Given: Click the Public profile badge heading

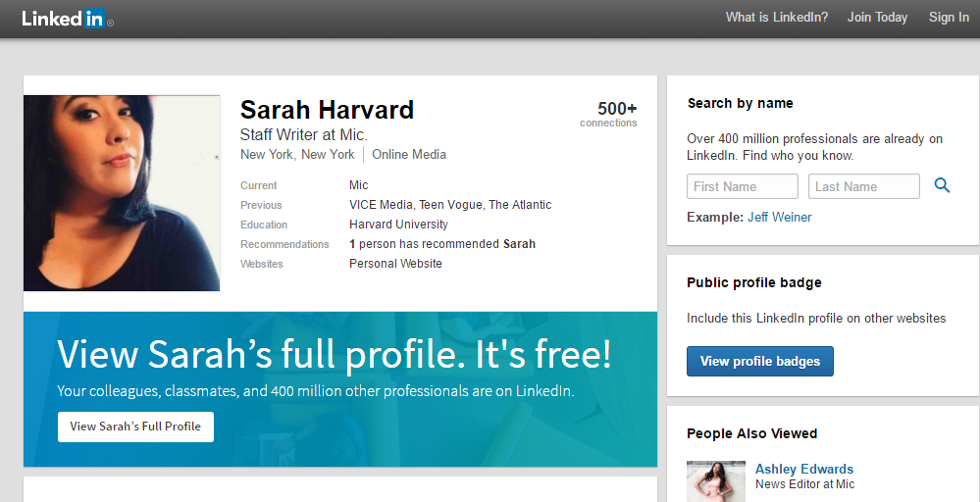Looking at the screenshot, I should click(x=753, y=282).
